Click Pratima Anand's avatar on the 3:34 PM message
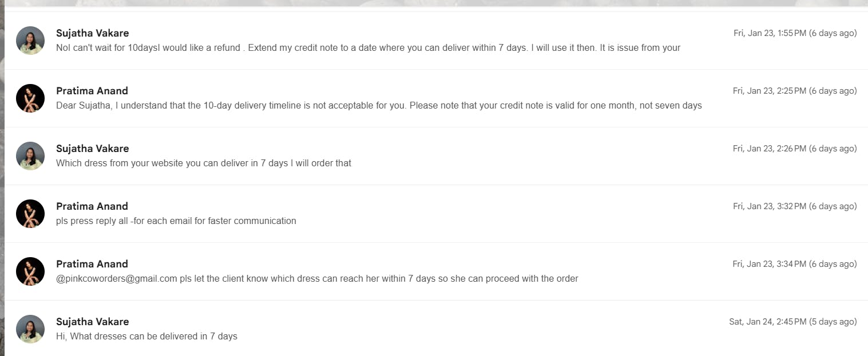868x356 pixels. tap(30, 271)
